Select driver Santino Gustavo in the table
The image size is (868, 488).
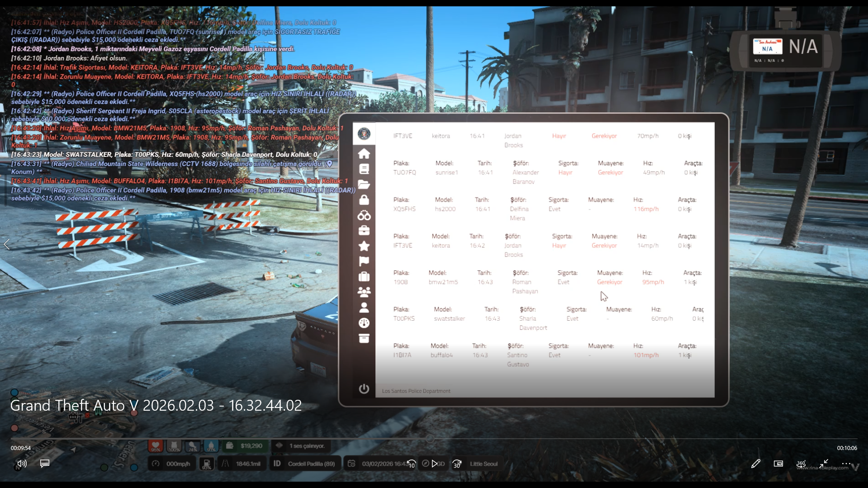pos(518,360)
